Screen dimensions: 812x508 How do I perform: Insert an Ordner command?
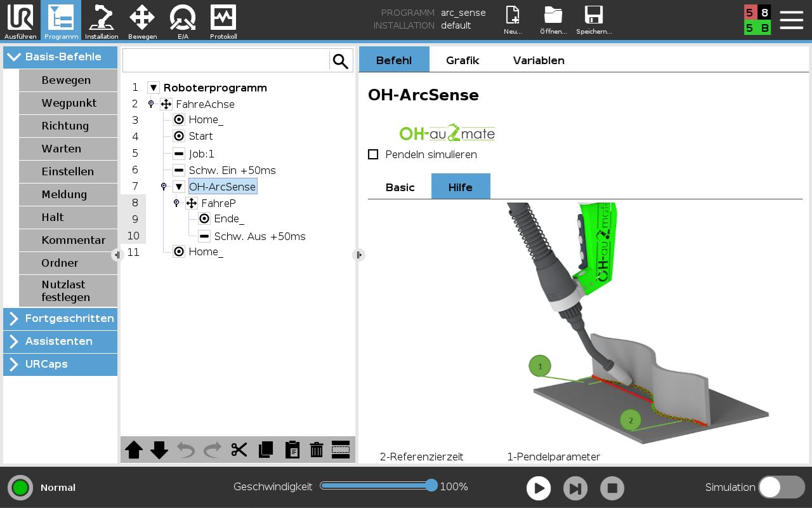pyautogui.click(x=68, y=263)
